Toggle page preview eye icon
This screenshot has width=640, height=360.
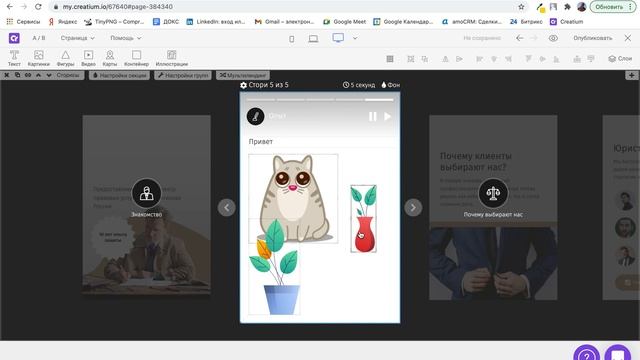pyautogui.click(x=553, y=38)
